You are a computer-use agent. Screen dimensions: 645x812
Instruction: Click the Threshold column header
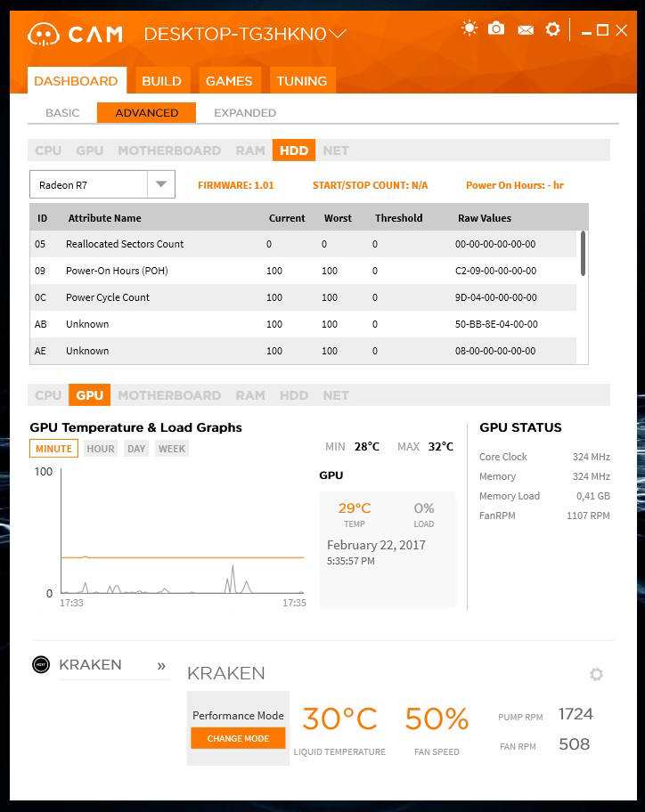399,218
